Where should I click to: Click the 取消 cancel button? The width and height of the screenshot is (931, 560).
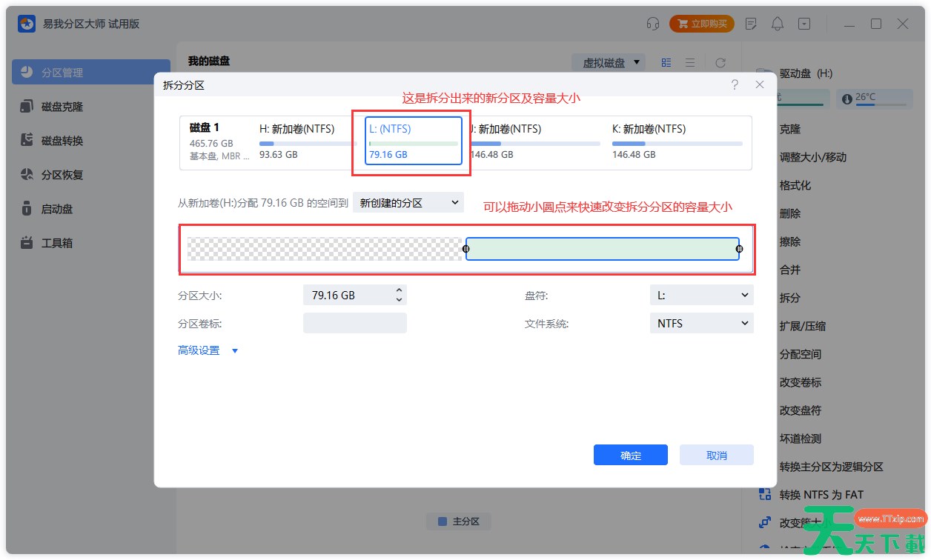[x=716, y=455]
